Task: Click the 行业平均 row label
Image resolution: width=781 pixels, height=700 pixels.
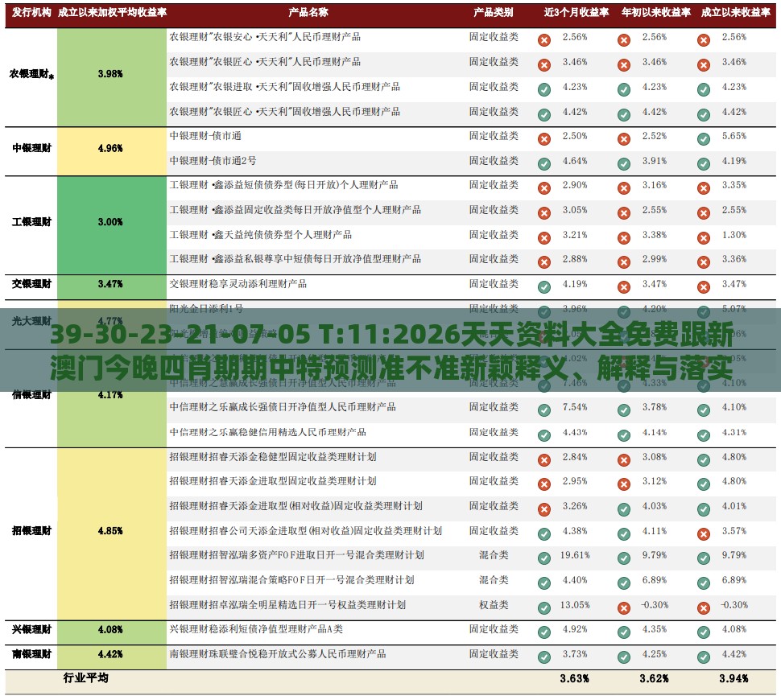Action: click(85, 678)
